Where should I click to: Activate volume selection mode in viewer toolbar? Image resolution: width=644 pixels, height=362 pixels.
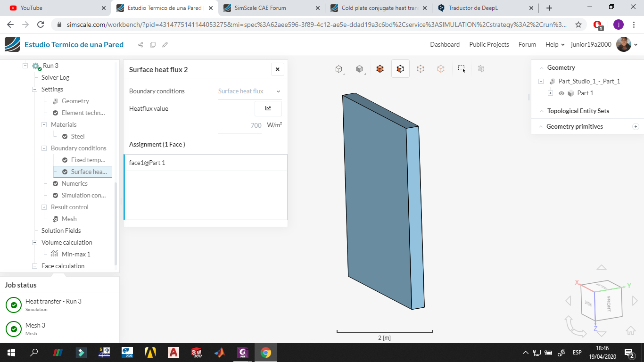coord(380,69)
